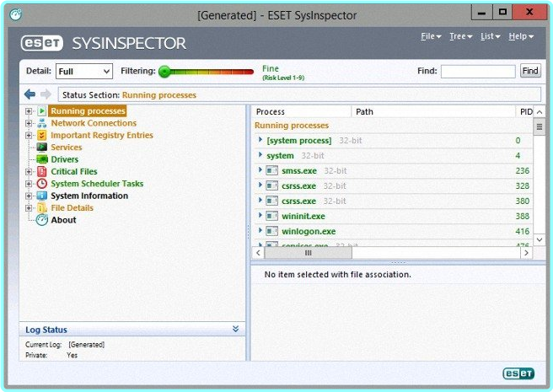
Task: Click the wininit.exe process icon
Action: (271, 217)
